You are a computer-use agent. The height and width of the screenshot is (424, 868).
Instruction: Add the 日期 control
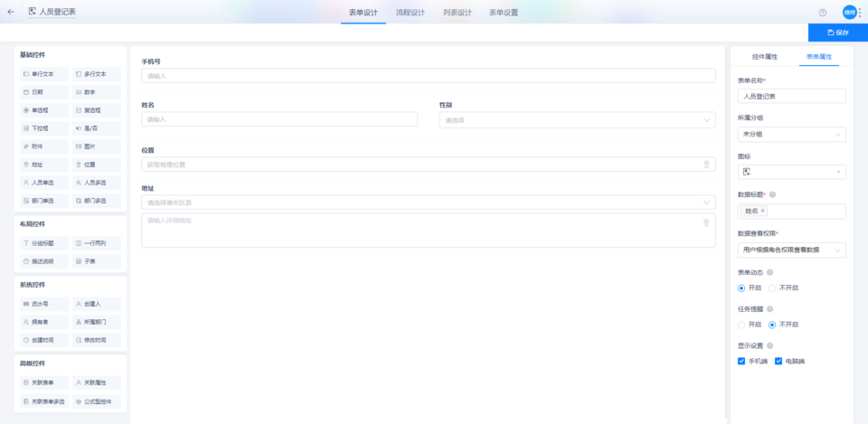43,92
